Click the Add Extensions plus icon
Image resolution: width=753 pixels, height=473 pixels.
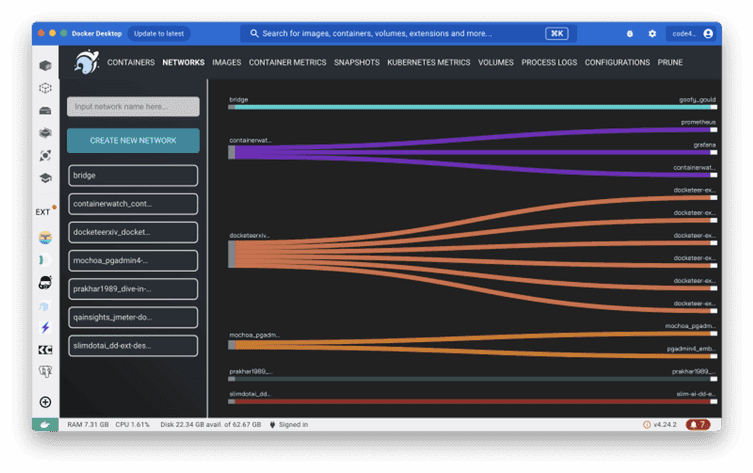coord(45,402)
